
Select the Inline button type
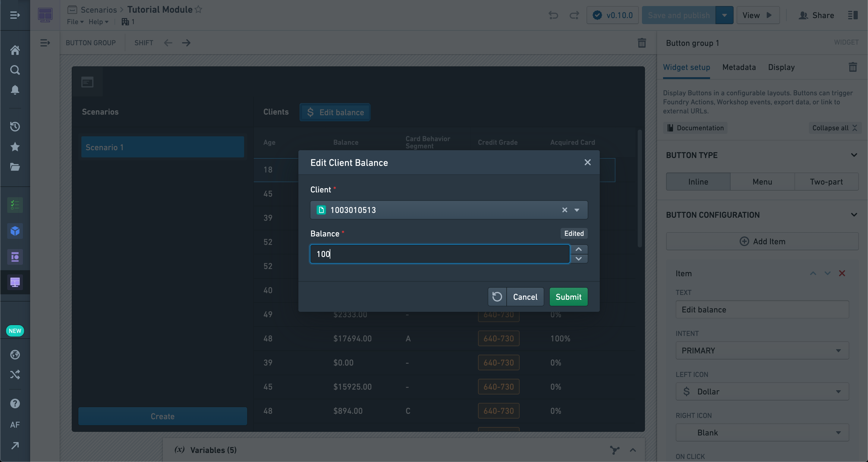pyautogui.click(x=698, y=181)
